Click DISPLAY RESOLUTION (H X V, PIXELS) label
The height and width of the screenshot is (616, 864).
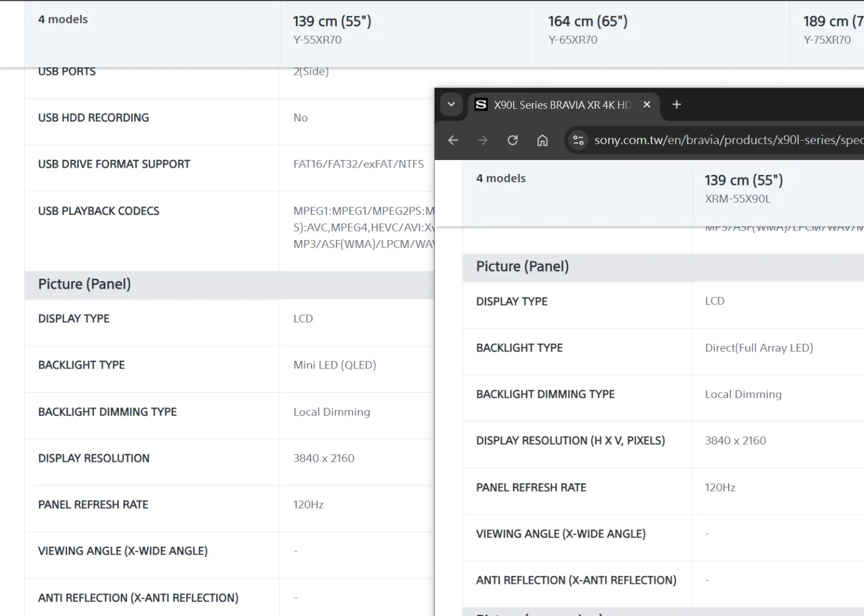click(571, 440)
